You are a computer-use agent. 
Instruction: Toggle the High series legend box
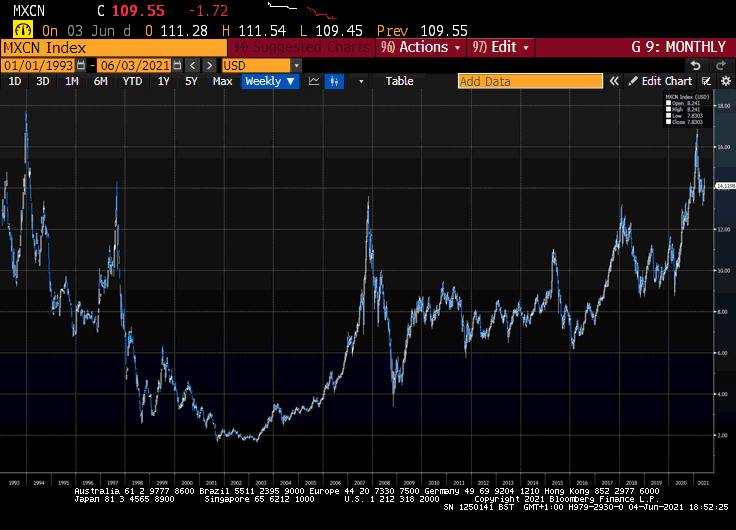click(x=669, y=108)
